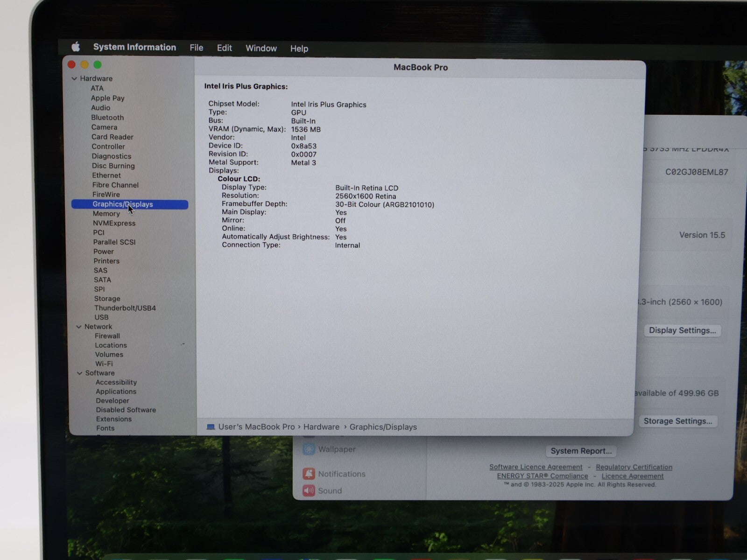
Task: Open the Apple menu icon
Action: tap(76, 47)
